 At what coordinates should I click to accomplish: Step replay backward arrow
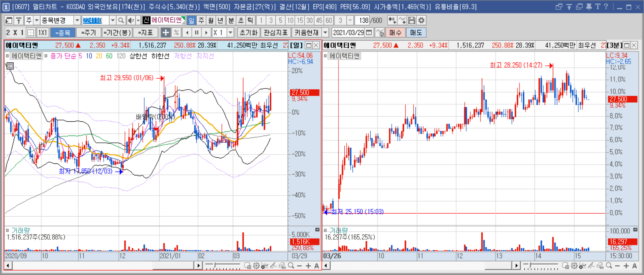coord(187,32)
